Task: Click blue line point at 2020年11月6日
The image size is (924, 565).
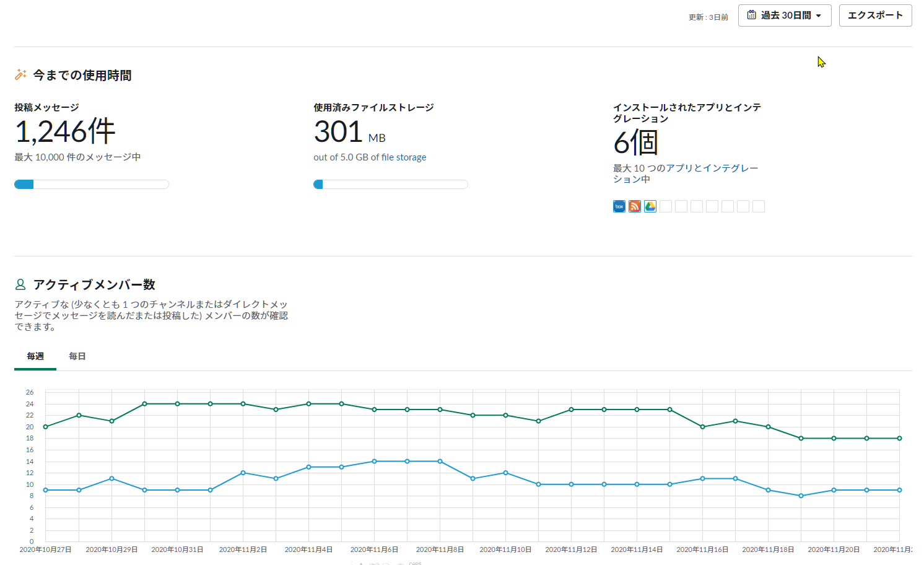Action: 374,462
